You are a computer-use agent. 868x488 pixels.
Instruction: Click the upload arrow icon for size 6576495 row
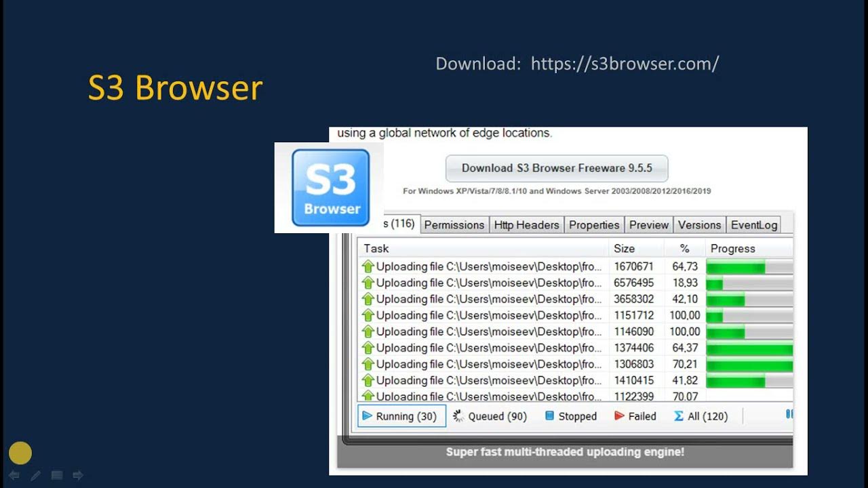(x=368, y=283)
